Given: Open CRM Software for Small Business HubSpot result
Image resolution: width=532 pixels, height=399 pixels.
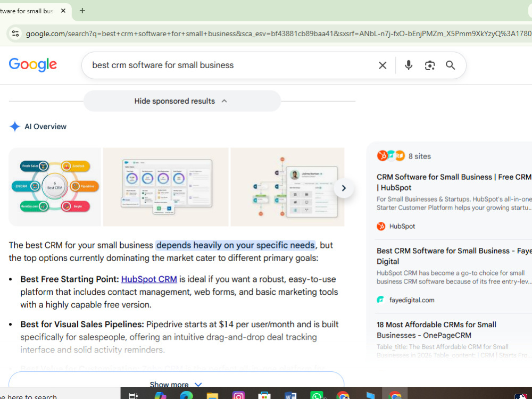Looking at the screenshot, I should tap(454, 182).
